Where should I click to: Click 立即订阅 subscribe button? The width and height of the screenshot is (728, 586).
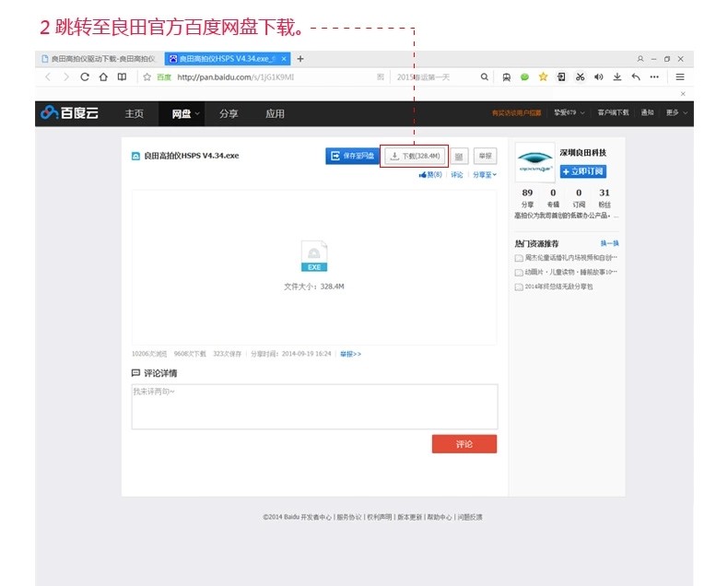582,171
